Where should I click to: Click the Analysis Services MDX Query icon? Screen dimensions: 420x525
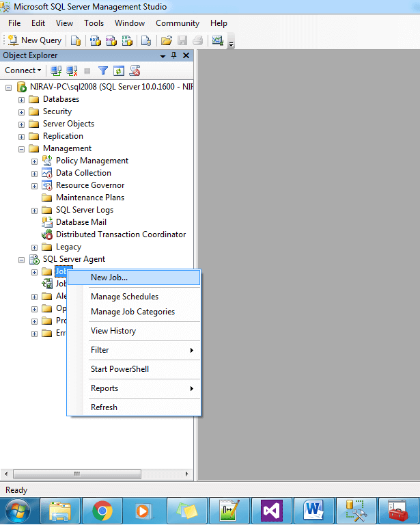click(96, 40)
